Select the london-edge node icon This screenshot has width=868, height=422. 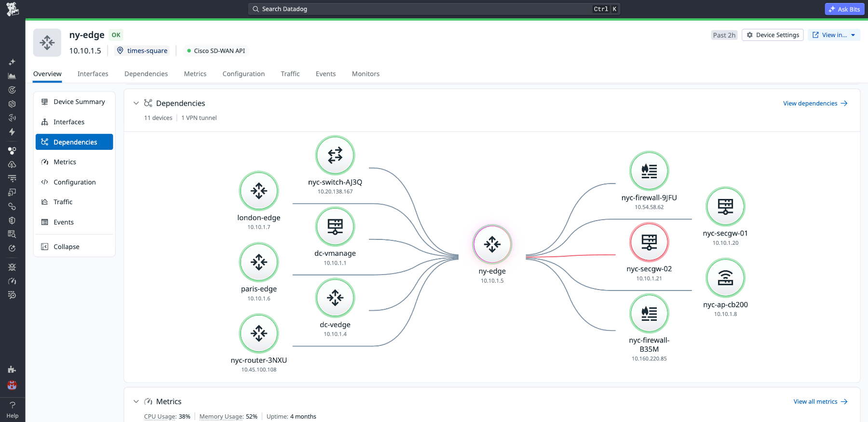coord(259,191)
